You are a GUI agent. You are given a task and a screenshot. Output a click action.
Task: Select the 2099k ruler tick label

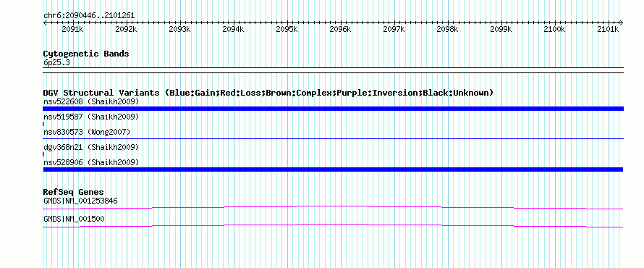[501, 30]
